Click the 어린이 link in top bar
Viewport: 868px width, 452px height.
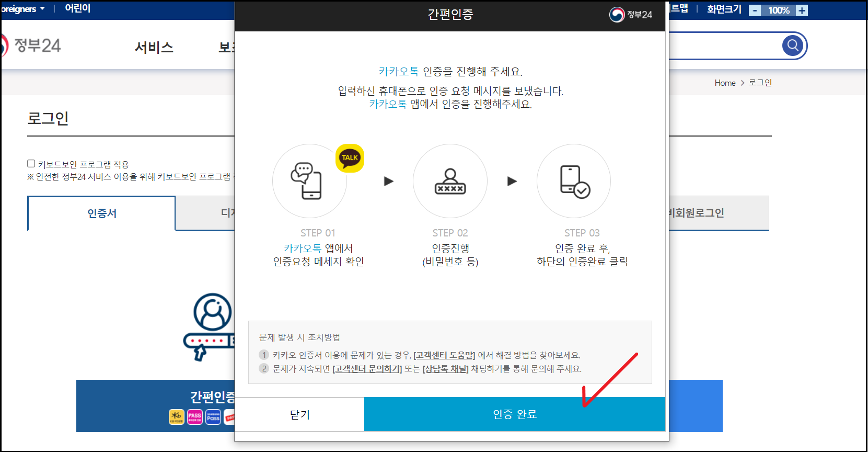(77, 8)
